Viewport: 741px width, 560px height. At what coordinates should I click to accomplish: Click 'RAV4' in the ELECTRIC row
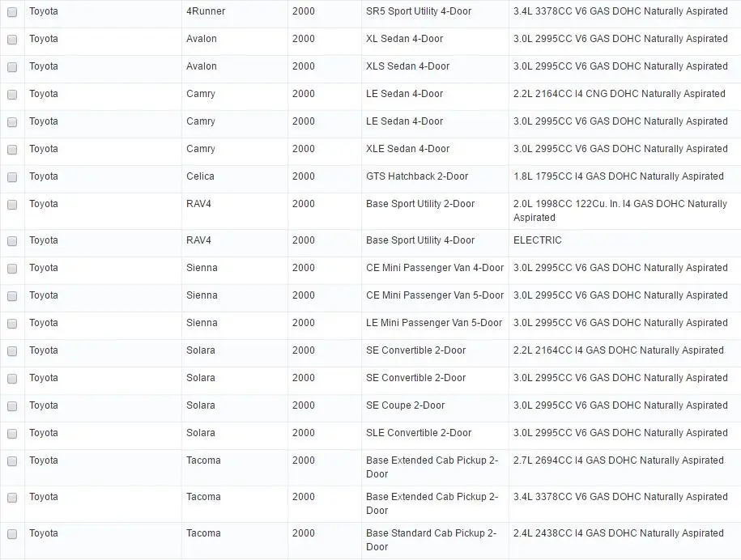(198, 240)
